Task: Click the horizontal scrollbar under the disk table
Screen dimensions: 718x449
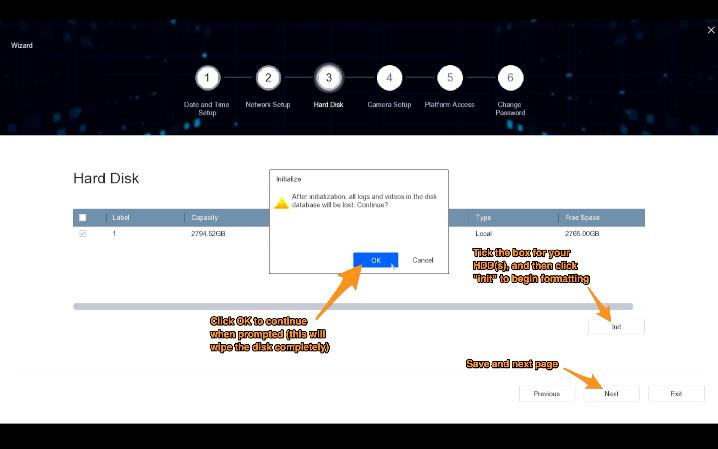Action: pos(352,306)
